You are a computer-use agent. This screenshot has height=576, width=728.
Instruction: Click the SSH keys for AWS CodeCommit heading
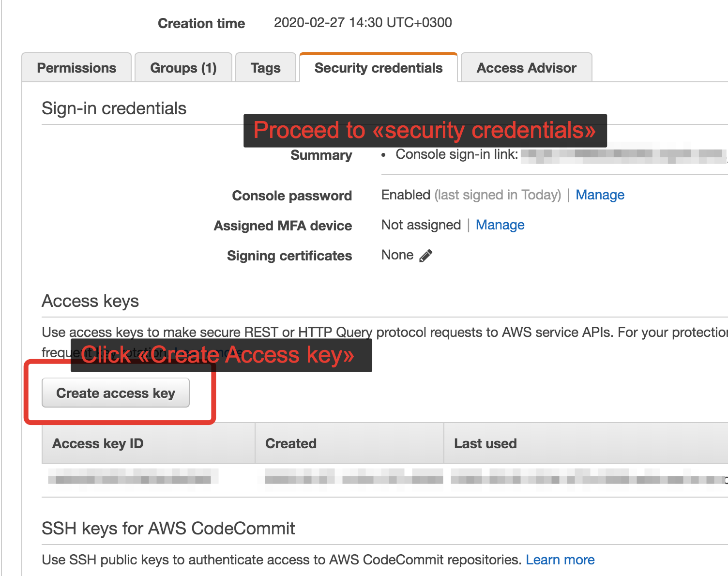(168, 528)
